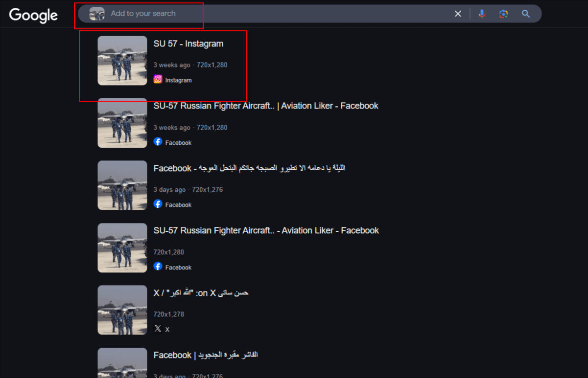Click the image thumbnail in search bar

pyautogui.click(x=97, y=14)
